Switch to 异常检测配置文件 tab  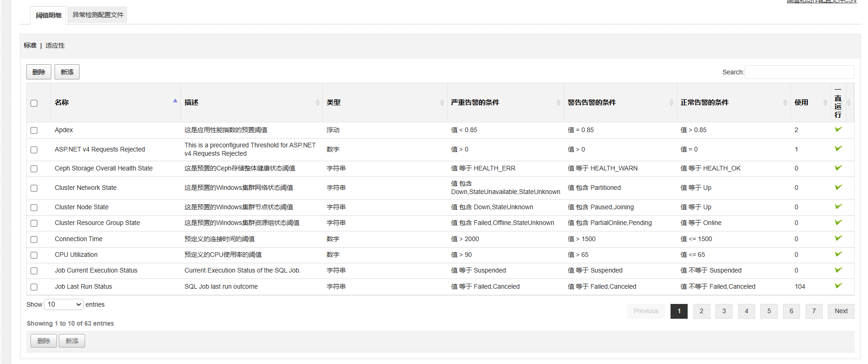click(x=98, y=15)
